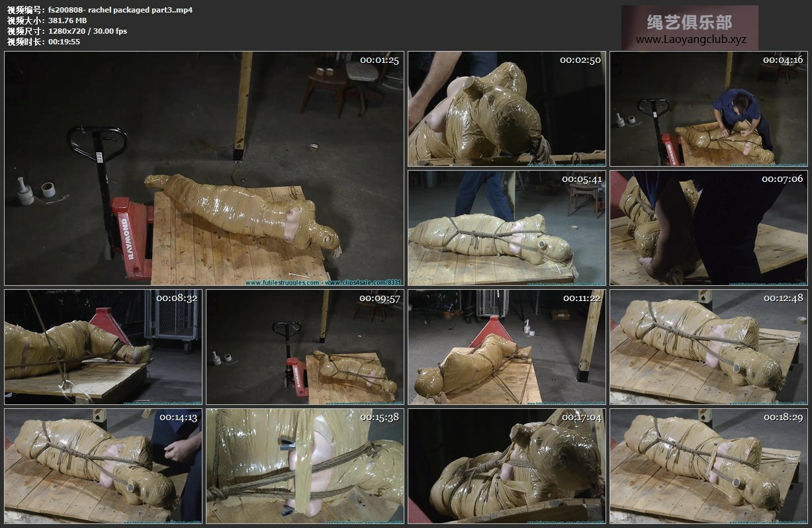This screenshot has height=528, width=812.
Task: Click the frame timestamped 00:05:41
Action: click(x=506, y=228)
